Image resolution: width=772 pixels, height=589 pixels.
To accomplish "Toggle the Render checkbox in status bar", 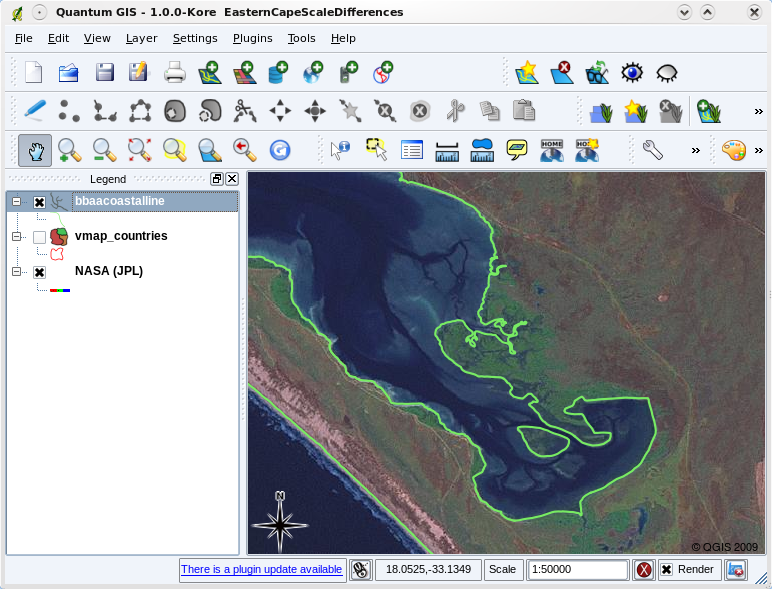I will coord(666,570).
